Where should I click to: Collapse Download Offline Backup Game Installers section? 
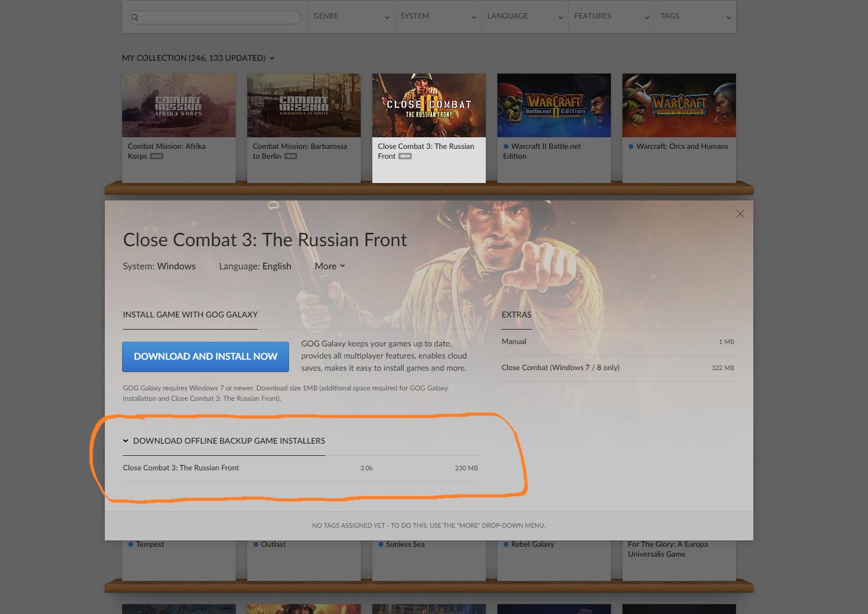[224, 441]
